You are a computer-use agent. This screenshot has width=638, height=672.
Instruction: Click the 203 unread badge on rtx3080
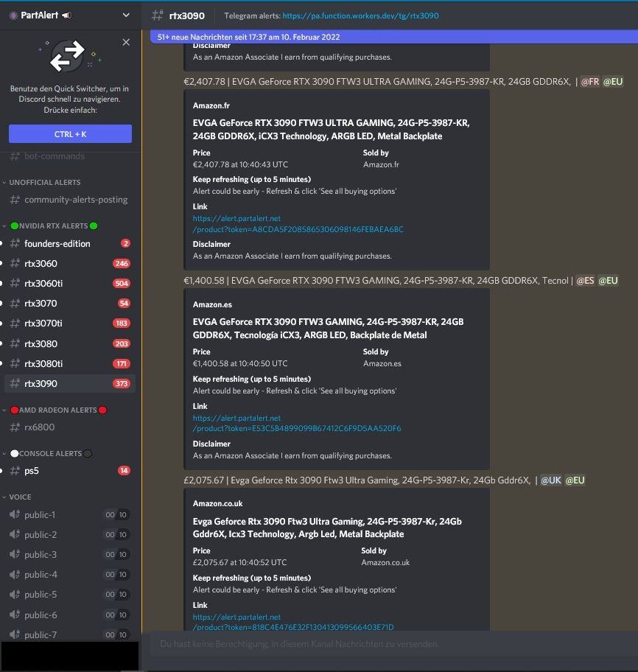tap(122, 343)
